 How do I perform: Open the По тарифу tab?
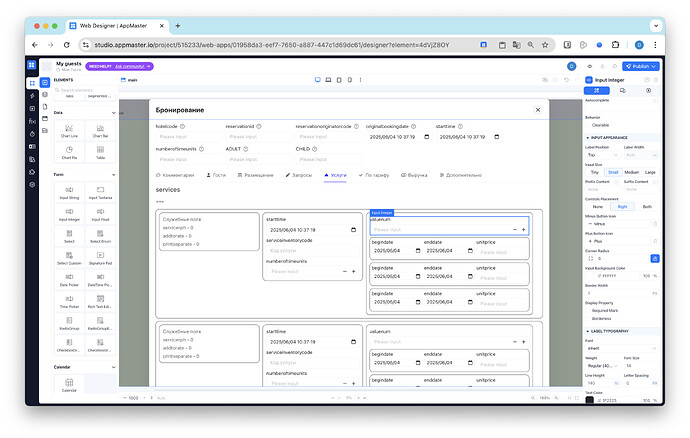374,175
